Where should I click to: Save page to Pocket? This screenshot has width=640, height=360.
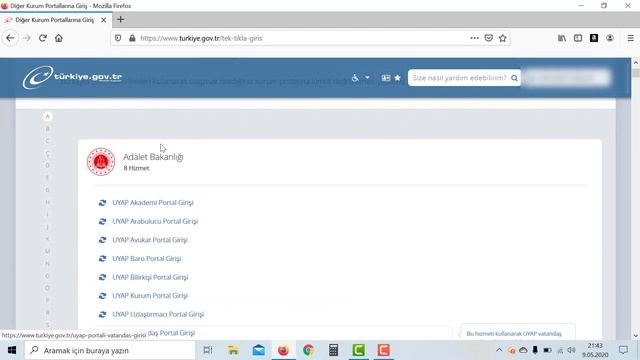[489, 38]
